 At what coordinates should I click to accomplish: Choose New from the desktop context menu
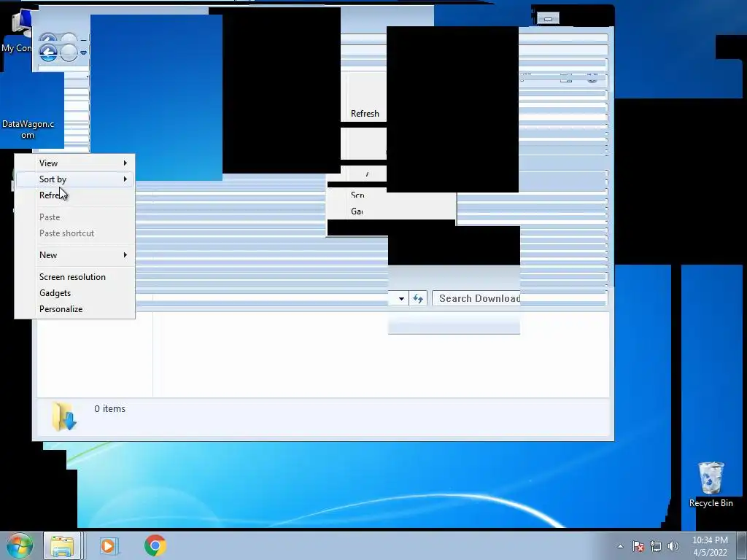(75, 254)
